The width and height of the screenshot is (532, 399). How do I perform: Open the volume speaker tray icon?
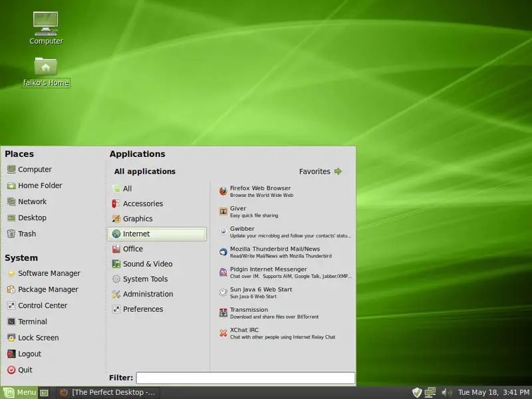(446, 392)
